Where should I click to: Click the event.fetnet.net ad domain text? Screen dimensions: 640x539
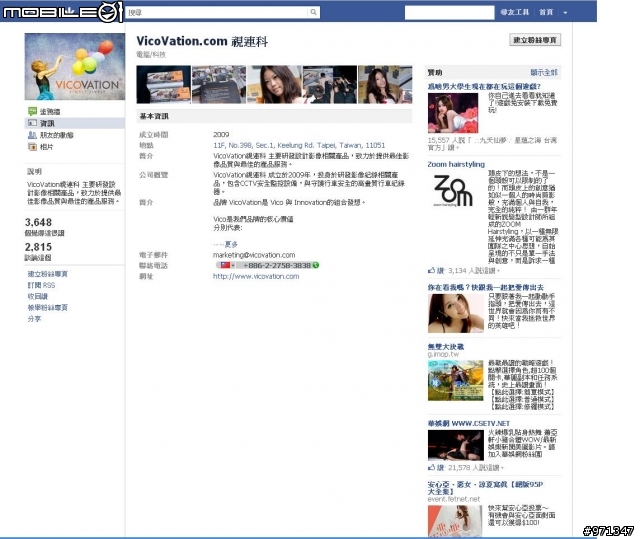[x=453, y=499]
